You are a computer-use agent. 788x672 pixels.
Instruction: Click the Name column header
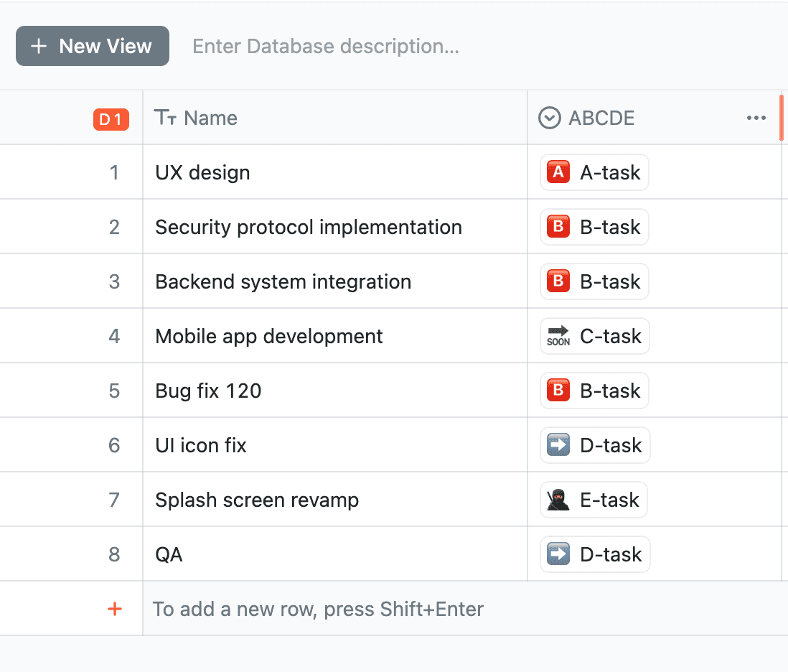[210, 118]
